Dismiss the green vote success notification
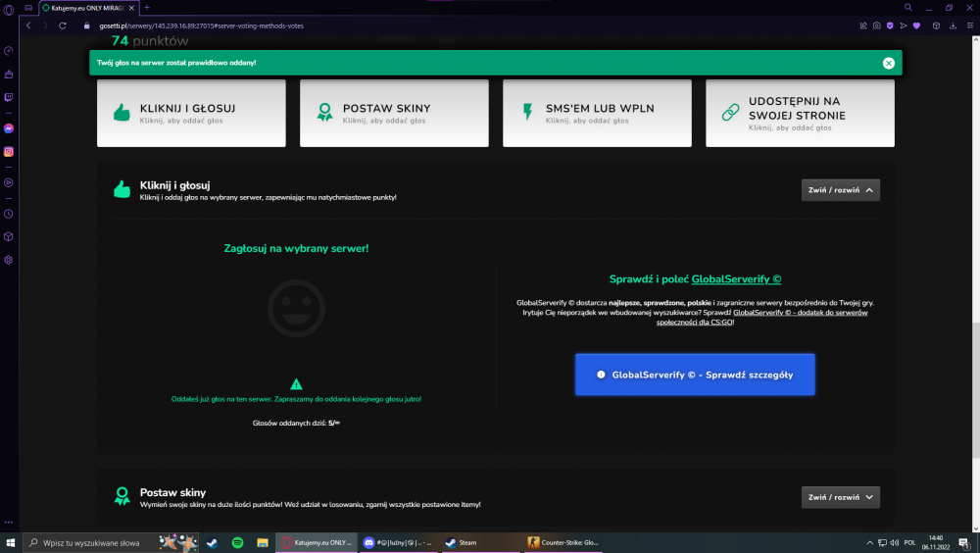 click(888, 63)
